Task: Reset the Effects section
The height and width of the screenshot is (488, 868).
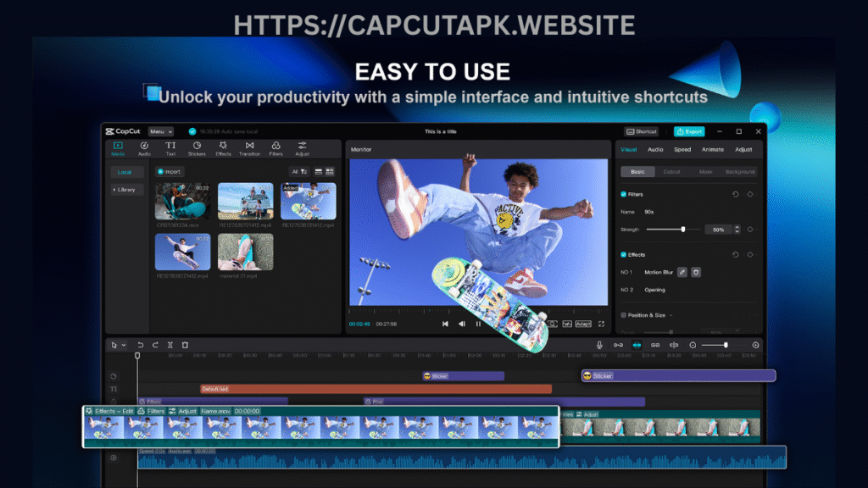Action: [x=736, y=254]
